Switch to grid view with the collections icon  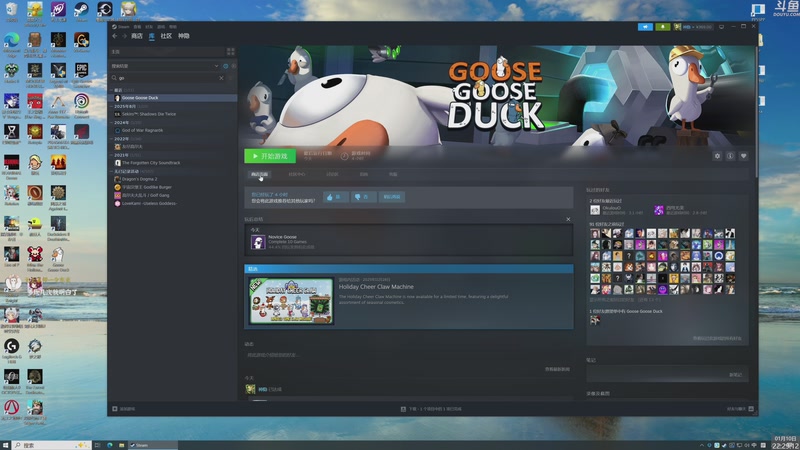tap(231, 52)
